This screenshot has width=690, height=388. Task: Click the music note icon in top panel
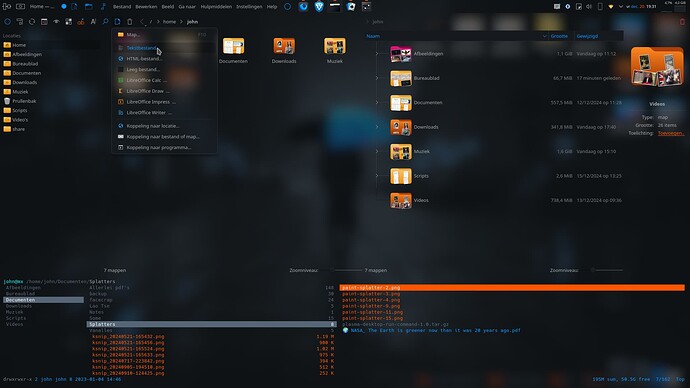click(x=103, y=7)
